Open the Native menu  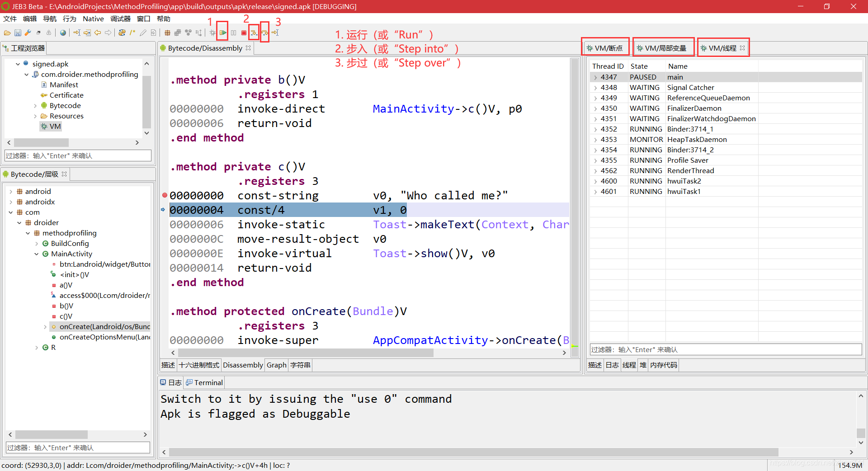pos(93,19)
